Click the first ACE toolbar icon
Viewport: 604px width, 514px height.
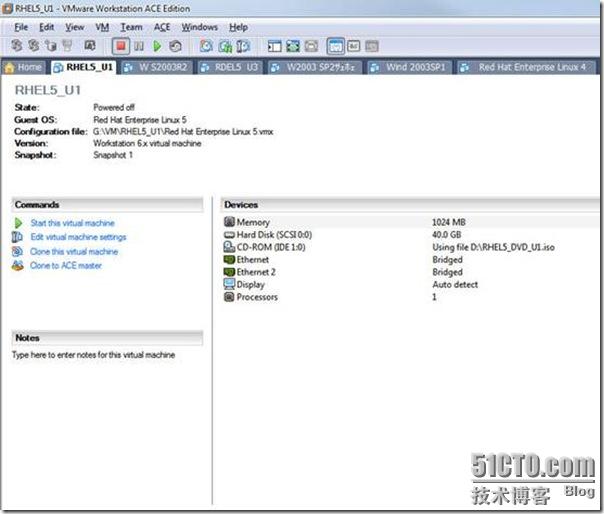(16, 45)
